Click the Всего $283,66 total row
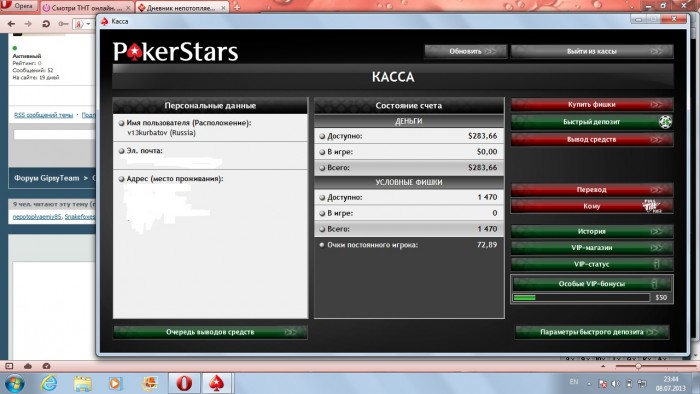700x394 pixels. coord(409,168)
